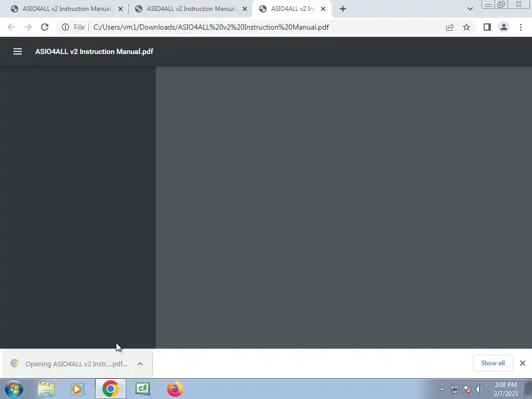
Task: Click the Show desktop strip at the taskbar end
Action: tap(528, 389)
